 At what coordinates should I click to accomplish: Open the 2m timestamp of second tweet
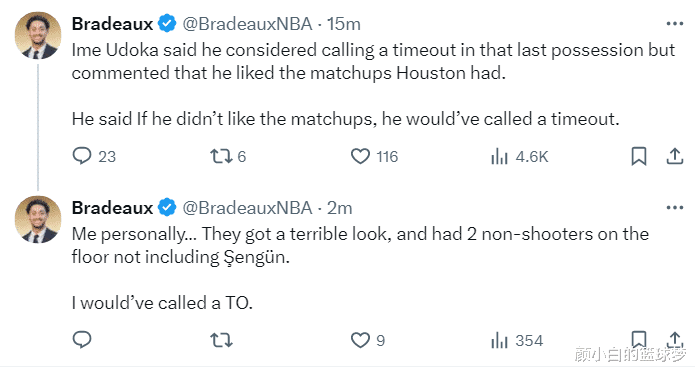tap(340, 208)
